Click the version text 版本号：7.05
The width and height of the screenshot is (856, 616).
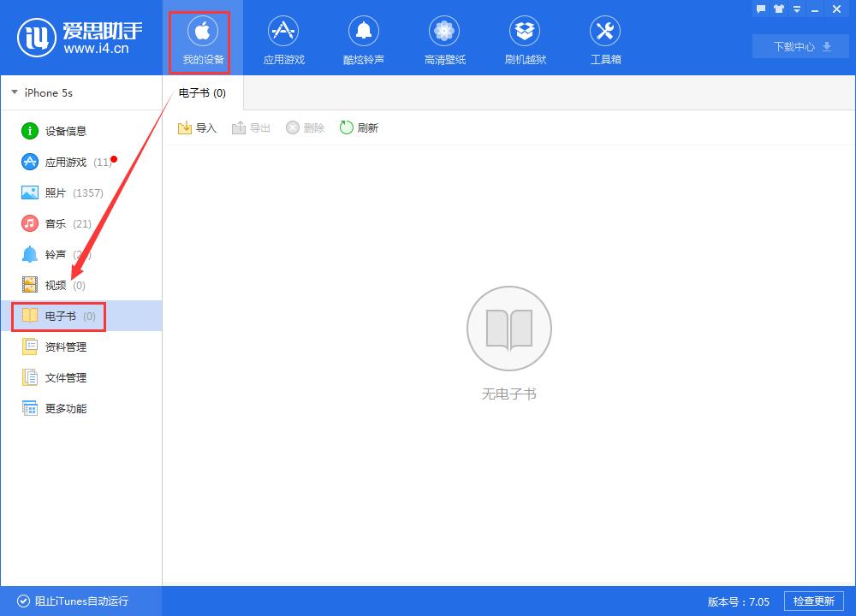coord(738,601)
